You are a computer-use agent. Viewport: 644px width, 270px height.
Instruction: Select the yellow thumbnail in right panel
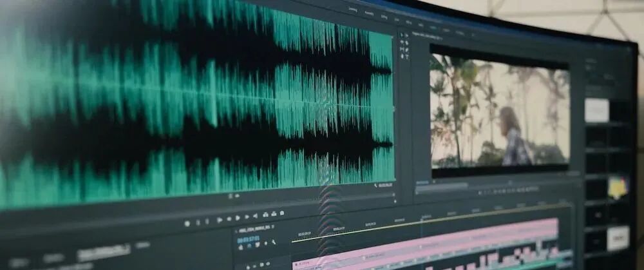[618, 188]
